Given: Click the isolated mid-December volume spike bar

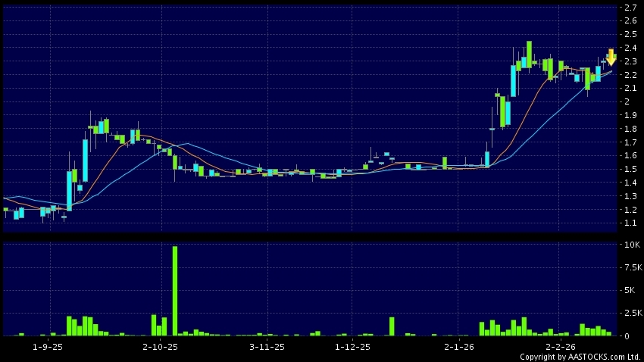Looking at the screenshot, I should [x=392, y=326].
